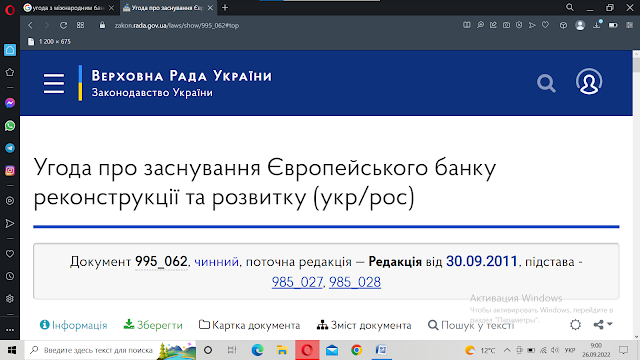This screenshot has width=640, height=360.
Task: Click Пошук у тексті
Action: (x=471, y=325)
